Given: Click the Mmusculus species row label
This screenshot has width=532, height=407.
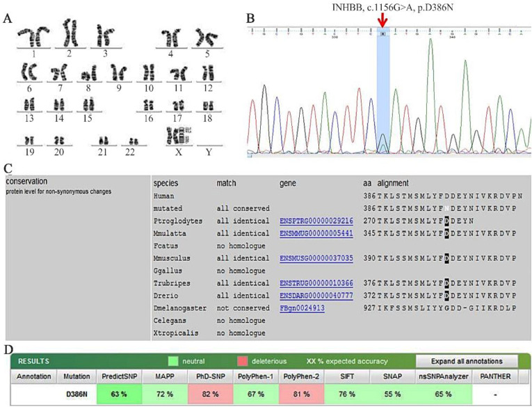Looking at the screenshot, I should click(172, 258).
